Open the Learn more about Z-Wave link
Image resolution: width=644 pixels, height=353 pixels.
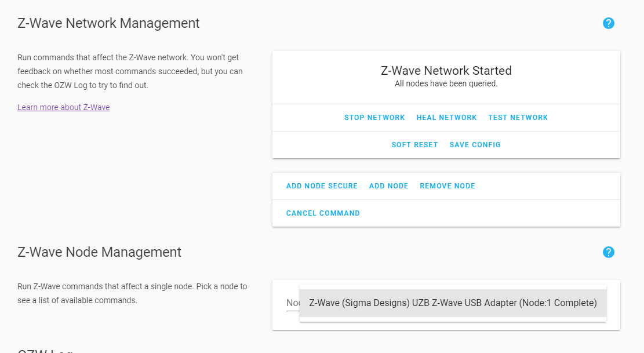63,107
